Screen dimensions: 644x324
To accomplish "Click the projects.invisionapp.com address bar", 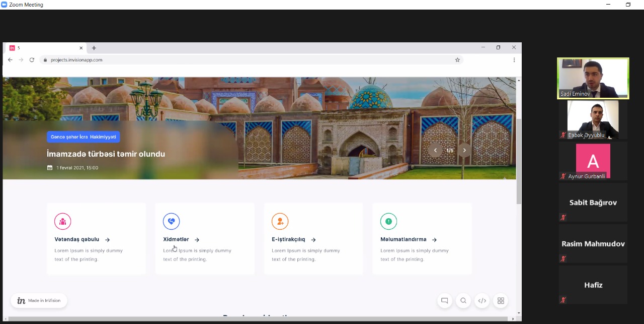I will click(251, 59).
